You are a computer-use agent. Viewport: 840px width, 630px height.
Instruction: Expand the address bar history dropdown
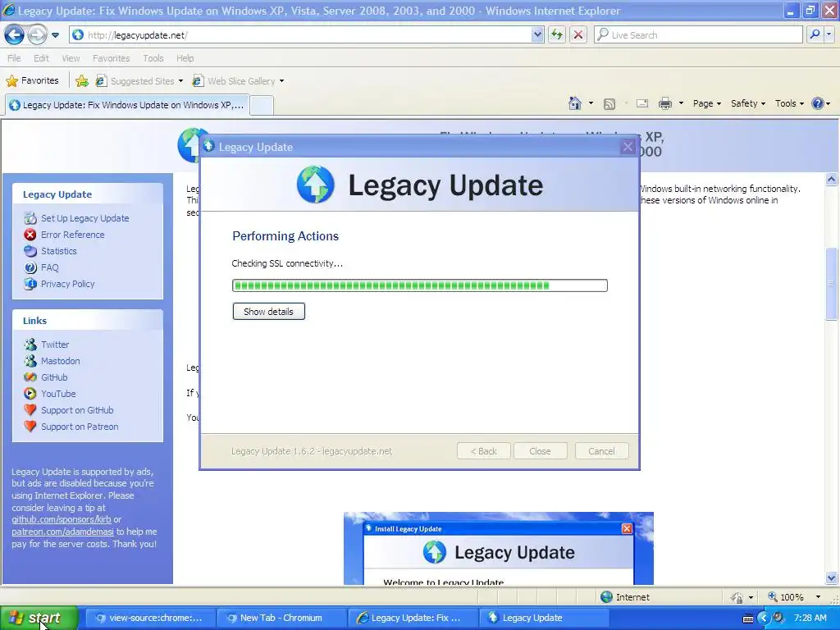[537, 34]
